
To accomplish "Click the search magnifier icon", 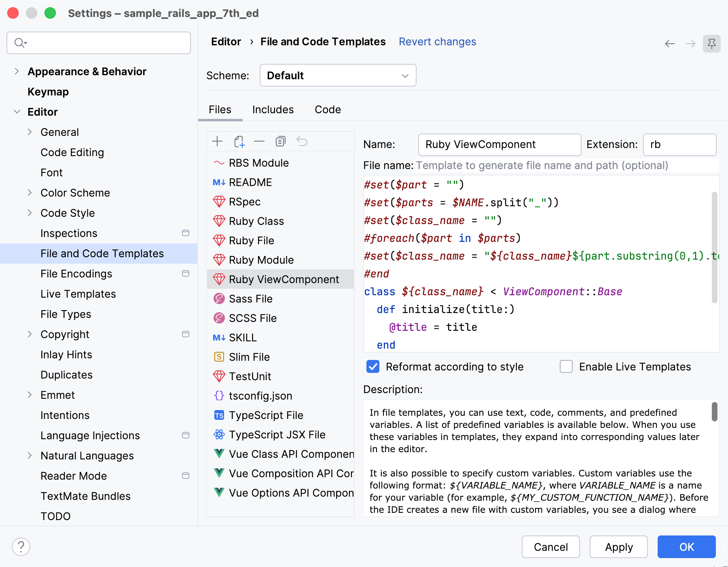I will (20, 42).
